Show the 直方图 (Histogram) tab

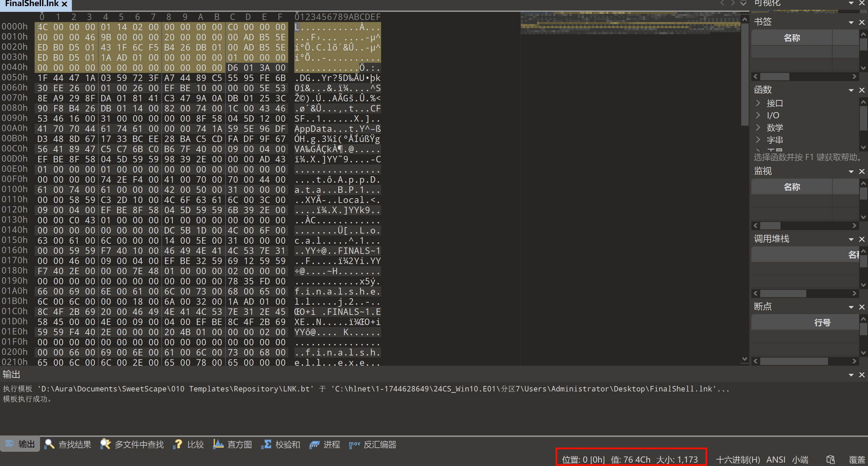[233, 444]
